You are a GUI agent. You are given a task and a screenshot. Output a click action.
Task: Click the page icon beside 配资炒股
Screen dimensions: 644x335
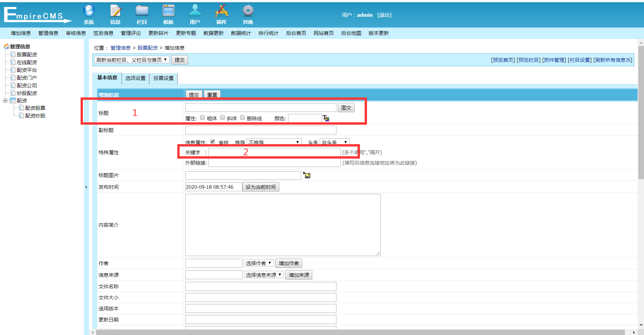click(x=21, y=116)
